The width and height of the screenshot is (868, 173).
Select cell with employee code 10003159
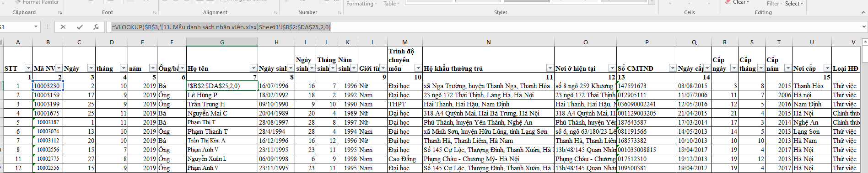(x=48, y=95)
